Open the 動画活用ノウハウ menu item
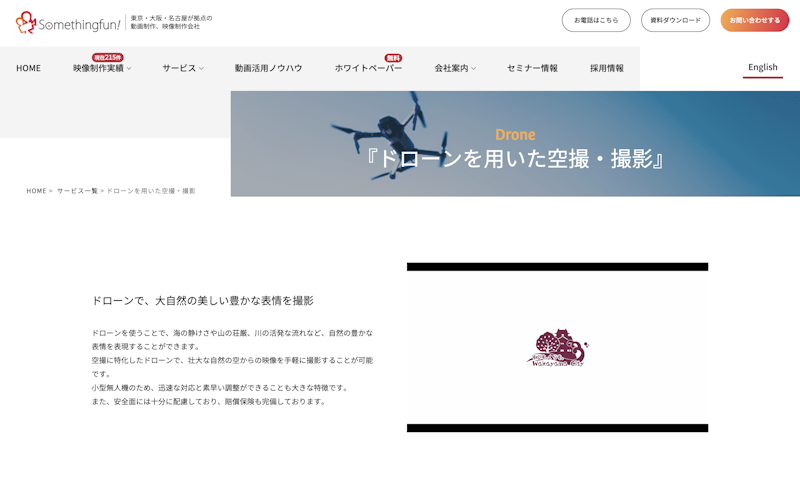This screenshot has height=498, width=800. pos(268,68)
